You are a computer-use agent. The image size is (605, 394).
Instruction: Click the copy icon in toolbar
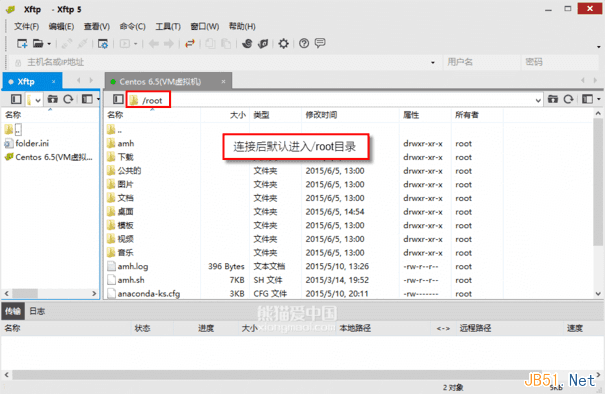pos(210,44)
